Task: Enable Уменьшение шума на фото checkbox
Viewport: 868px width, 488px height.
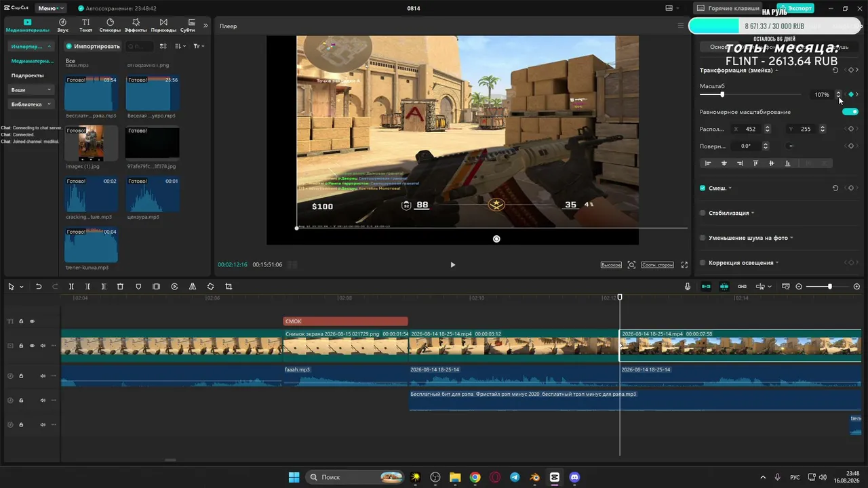Action: (x=703, y=238)
